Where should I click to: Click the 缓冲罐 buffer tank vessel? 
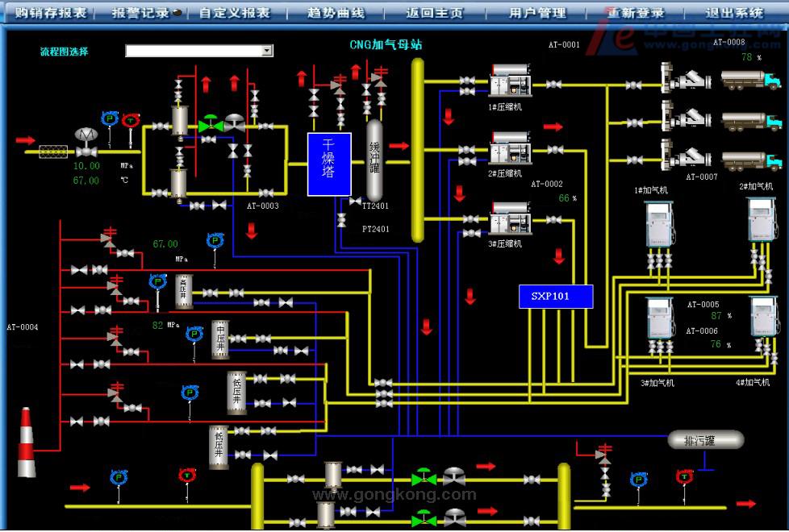tap(374, 160)
